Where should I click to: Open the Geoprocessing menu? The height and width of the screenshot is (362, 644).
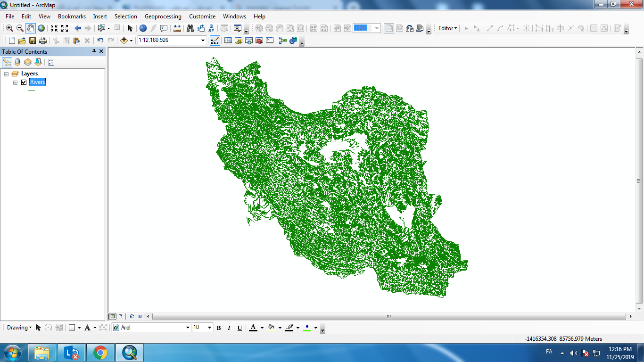[163, 16]
